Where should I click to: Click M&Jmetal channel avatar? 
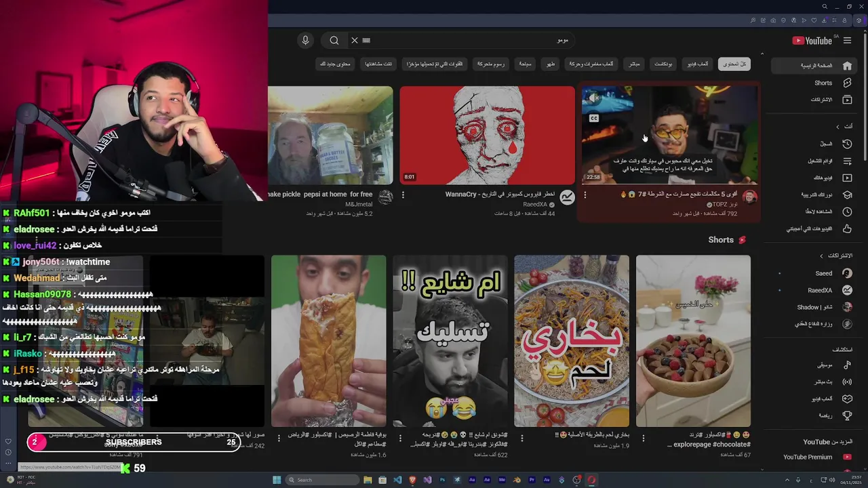pos(385,197)
